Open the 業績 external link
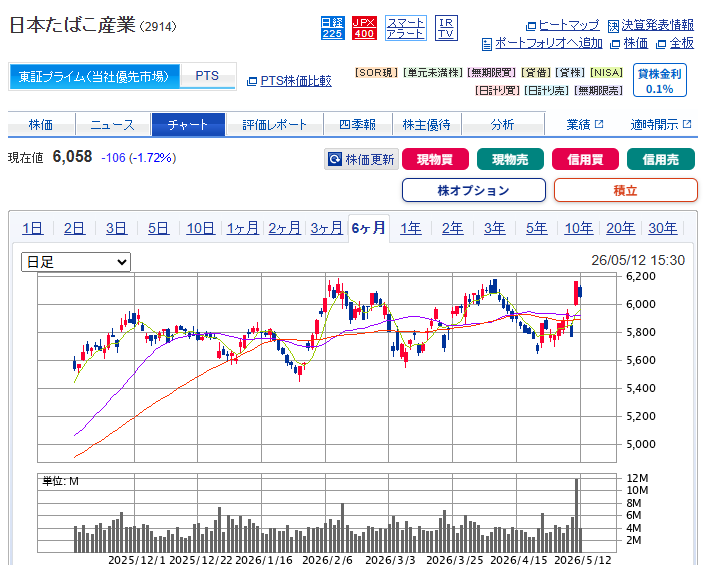706x565 pixels. pos(584,124)
